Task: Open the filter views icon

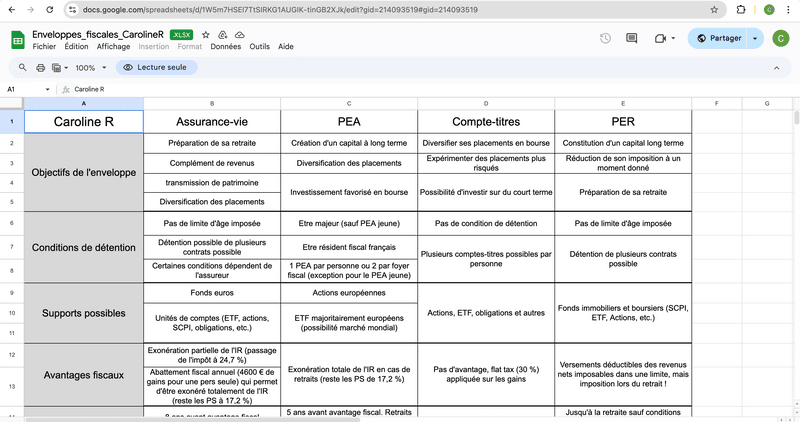Action: click(x=57, y=67)
